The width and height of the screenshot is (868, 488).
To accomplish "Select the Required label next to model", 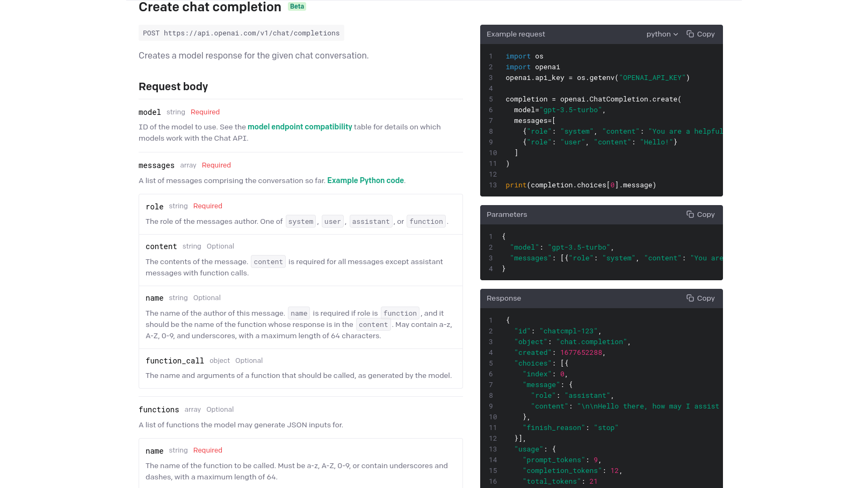I will [205, 112].
